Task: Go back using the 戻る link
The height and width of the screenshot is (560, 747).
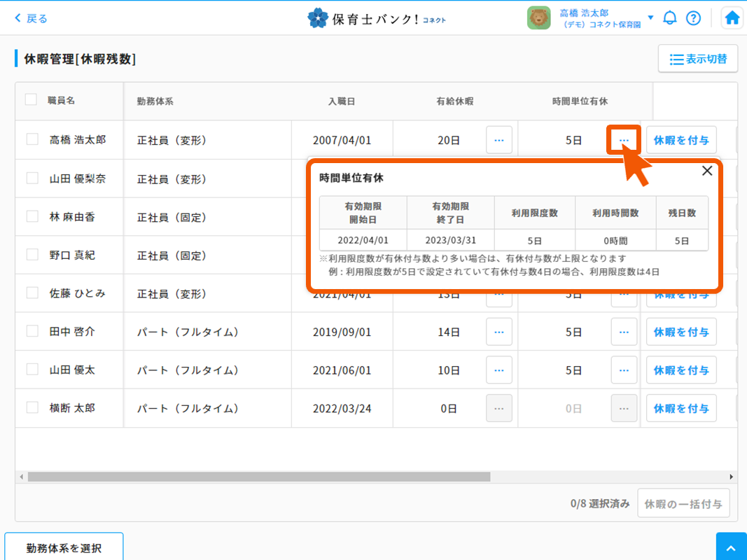Action: 32,18
